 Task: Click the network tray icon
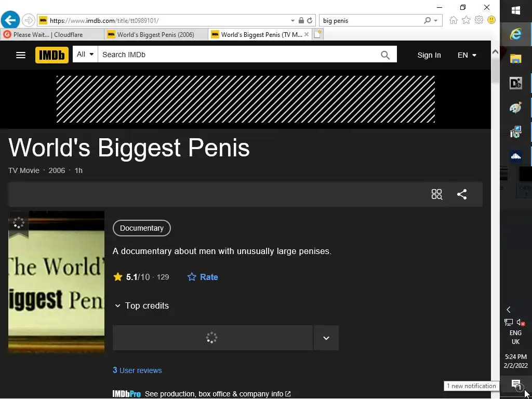point(508,322)
